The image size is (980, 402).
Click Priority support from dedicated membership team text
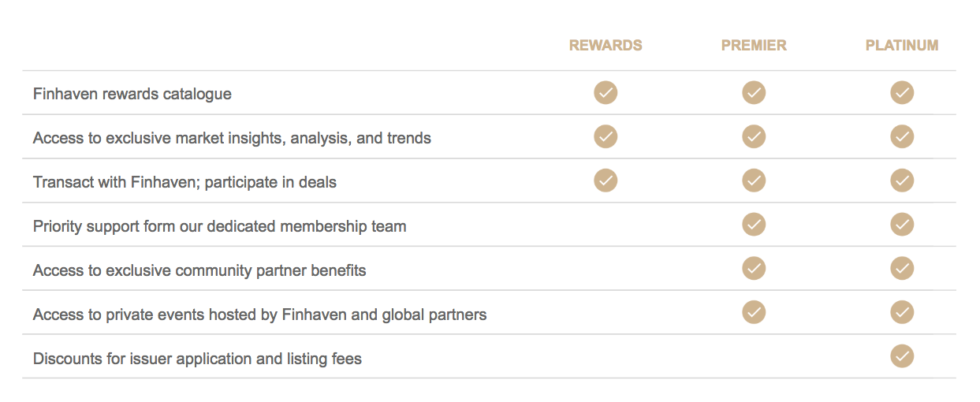click(220, 227)
